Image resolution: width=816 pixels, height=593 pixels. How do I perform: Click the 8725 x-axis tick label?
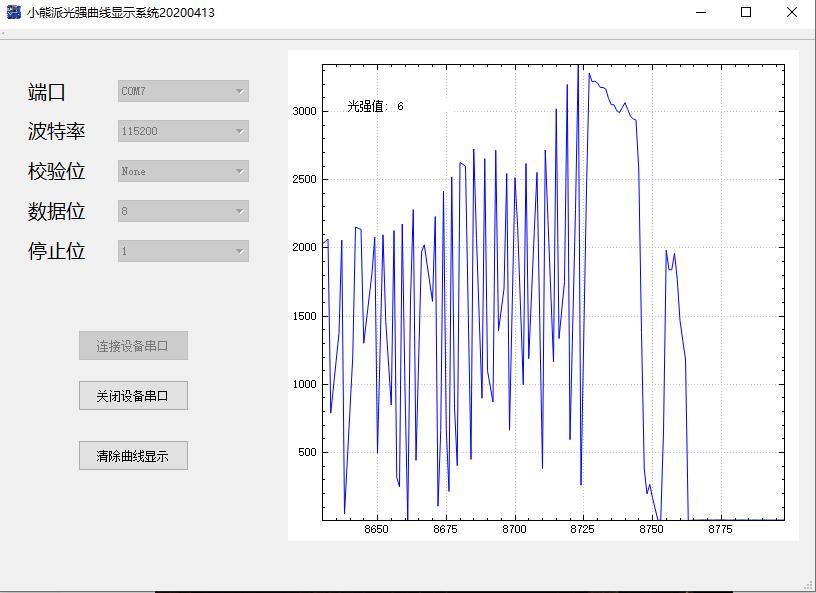tap(582, 529)
